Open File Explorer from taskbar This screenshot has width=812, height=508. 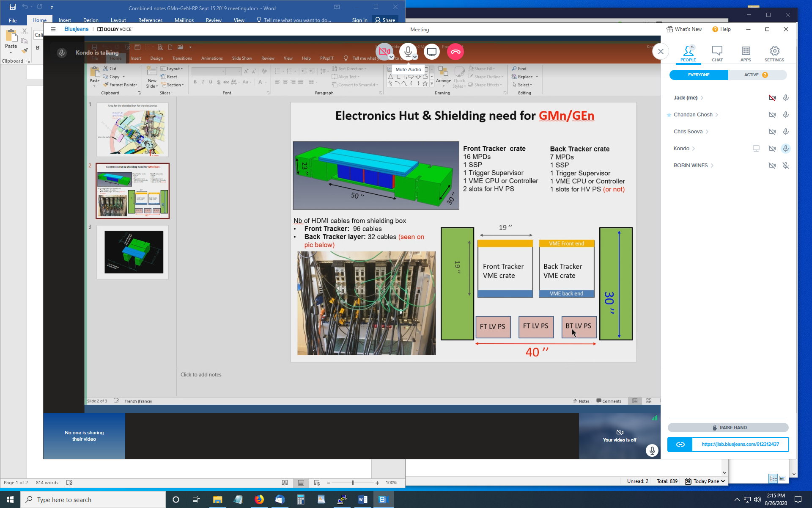217,500
